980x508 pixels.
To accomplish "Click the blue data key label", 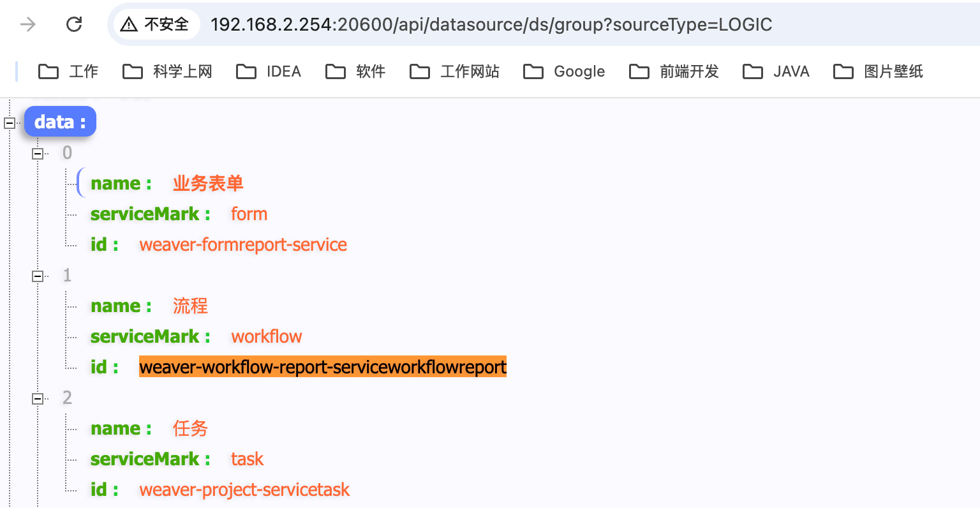I will click(x=60, y=121).
